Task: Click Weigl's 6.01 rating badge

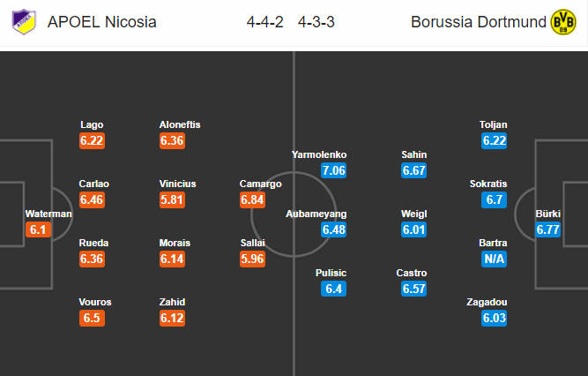Action: click(413, 229)
